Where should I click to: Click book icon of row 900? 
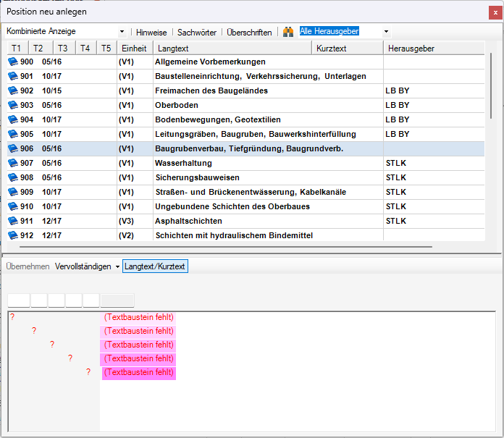coord(13,62)
